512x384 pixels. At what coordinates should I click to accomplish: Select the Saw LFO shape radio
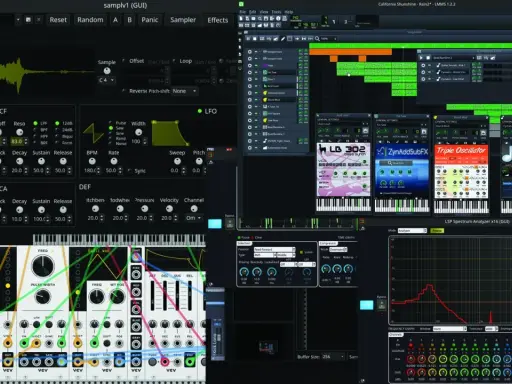pos(111,128)
